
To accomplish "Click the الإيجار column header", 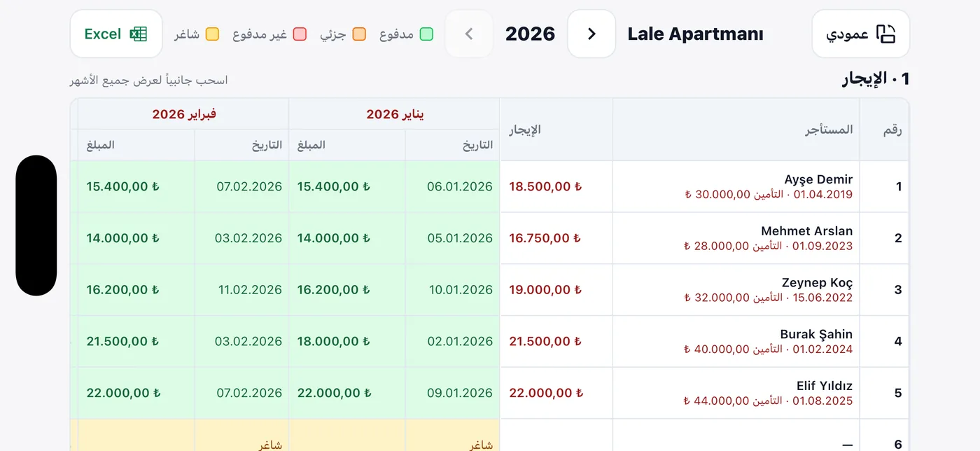I will [524, 129].
